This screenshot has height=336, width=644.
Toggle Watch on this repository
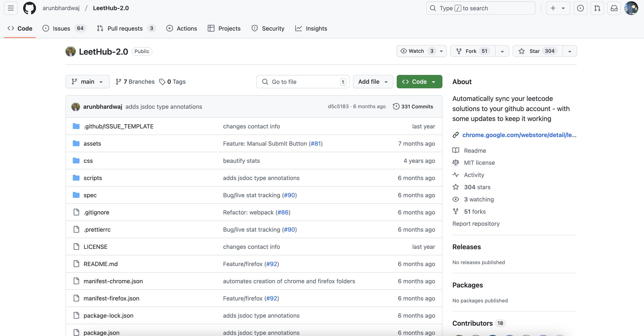coord(416,51)
